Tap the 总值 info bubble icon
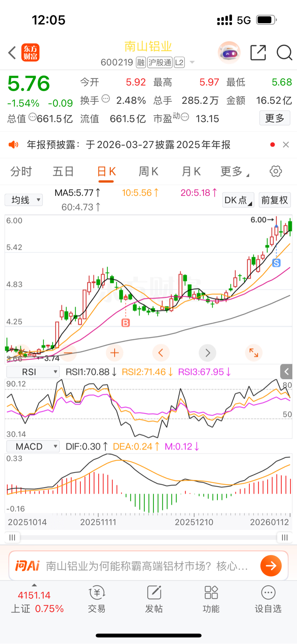The image size is (297, 644). pyautogui.click(x=33, y=117)
